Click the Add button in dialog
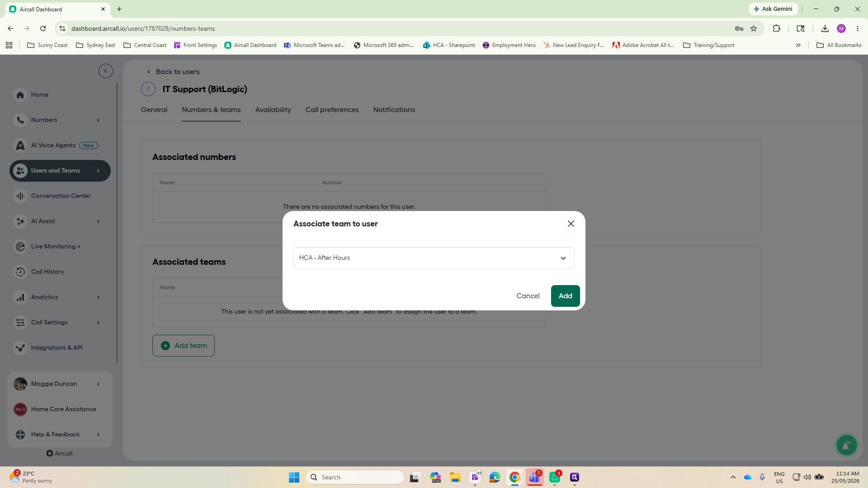The width and height of the screenshot is (868, 488). click(x=566, y=296)
